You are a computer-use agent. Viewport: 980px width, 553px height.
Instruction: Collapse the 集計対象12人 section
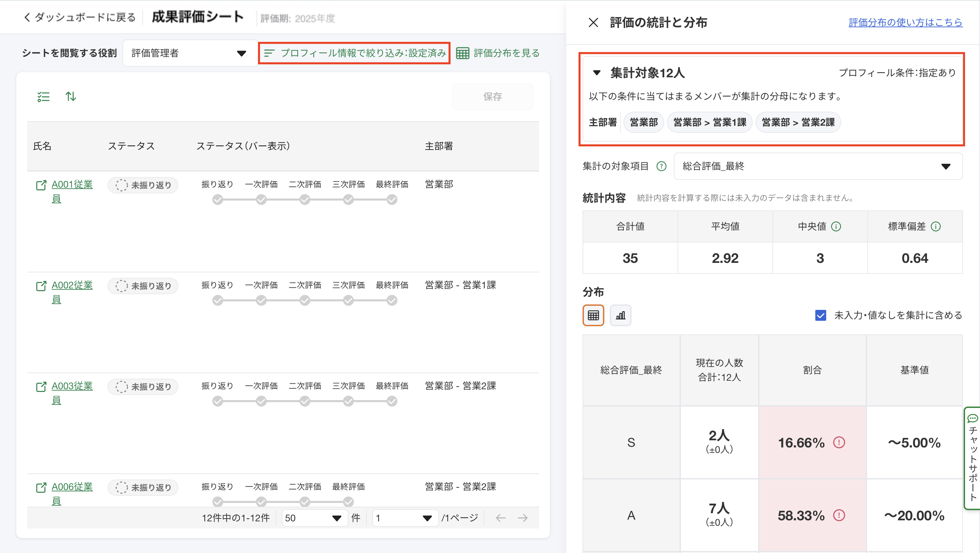(x=597, y=73)
